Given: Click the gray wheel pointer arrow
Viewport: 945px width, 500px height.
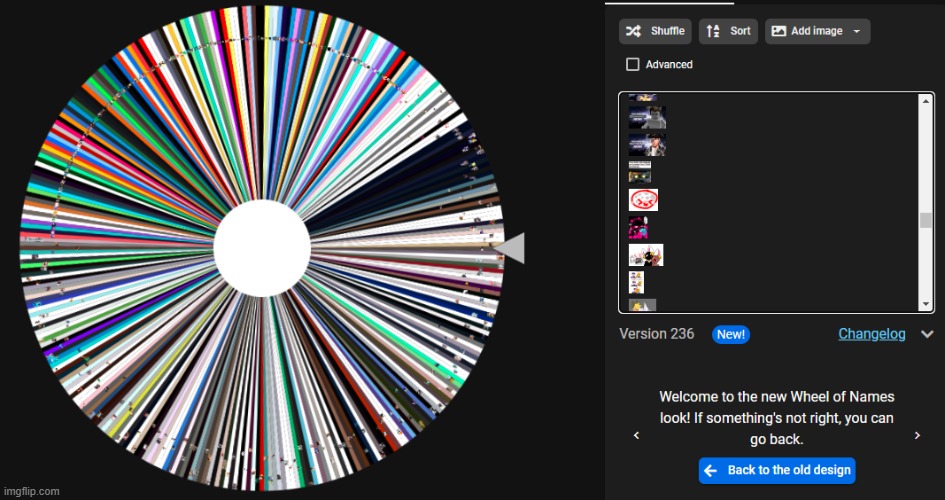Looking at the screenshot, I should (509, 248).
